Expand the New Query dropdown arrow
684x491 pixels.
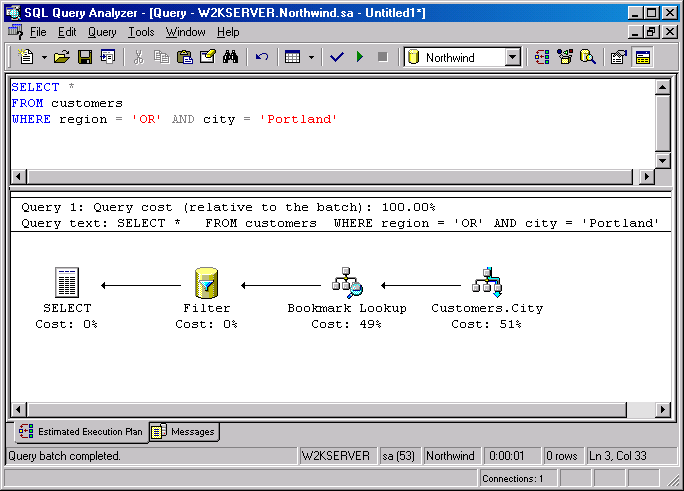[43, 57]
